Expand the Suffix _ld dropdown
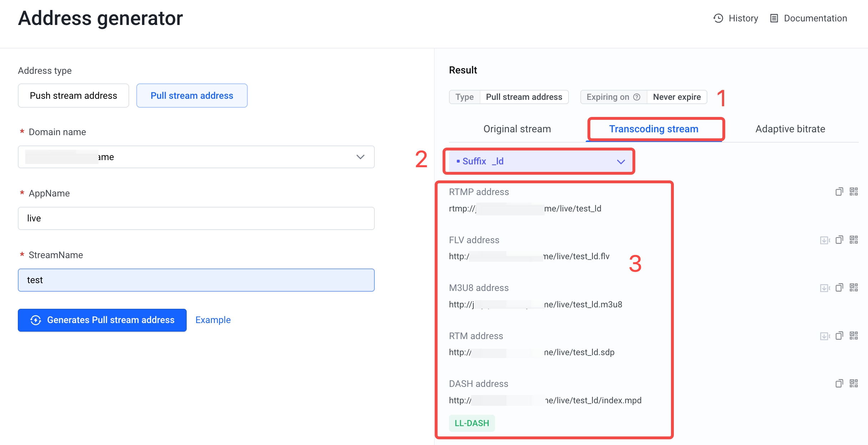The image size is (868, 445). [539, 161]
